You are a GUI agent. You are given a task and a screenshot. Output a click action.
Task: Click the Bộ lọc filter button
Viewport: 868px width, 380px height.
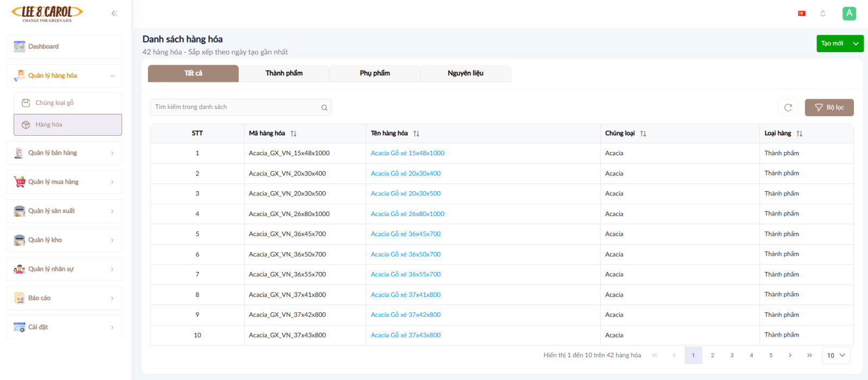[829, 107]
